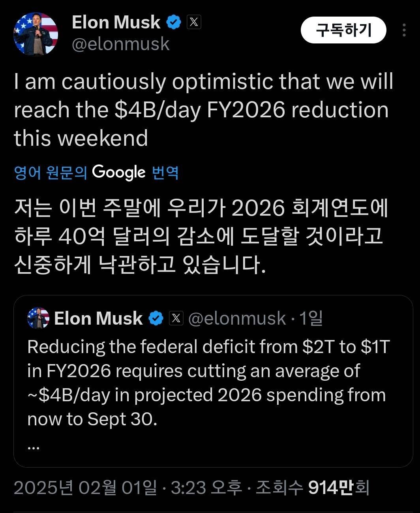The height and width of the screenshot is (513, 420).
Task: Expand the quoted tweet's trailing ellipsis
Action: tap(34, 447)
